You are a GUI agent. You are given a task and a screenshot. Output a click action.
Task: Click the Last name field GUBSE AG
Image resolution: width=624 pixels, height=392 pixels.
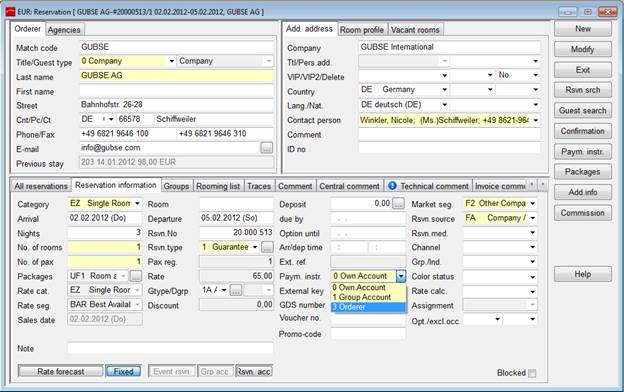[176, 76]
